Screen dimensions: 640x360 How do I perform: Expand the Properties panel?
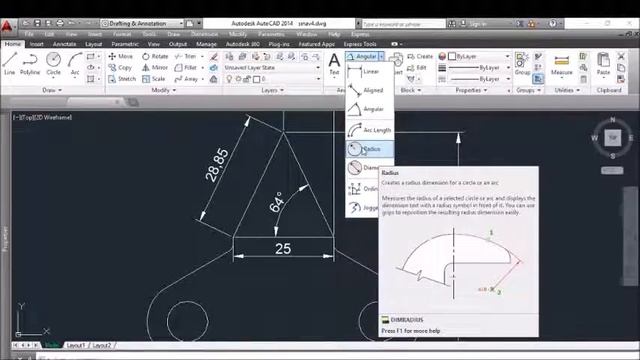pos(471,90)
